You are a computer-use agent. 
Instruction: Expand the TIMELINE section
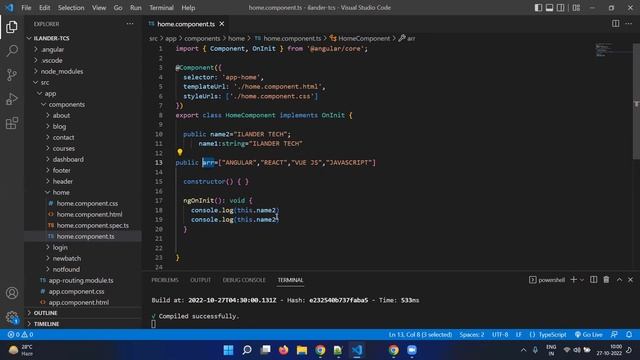click(x=46, y=324)
